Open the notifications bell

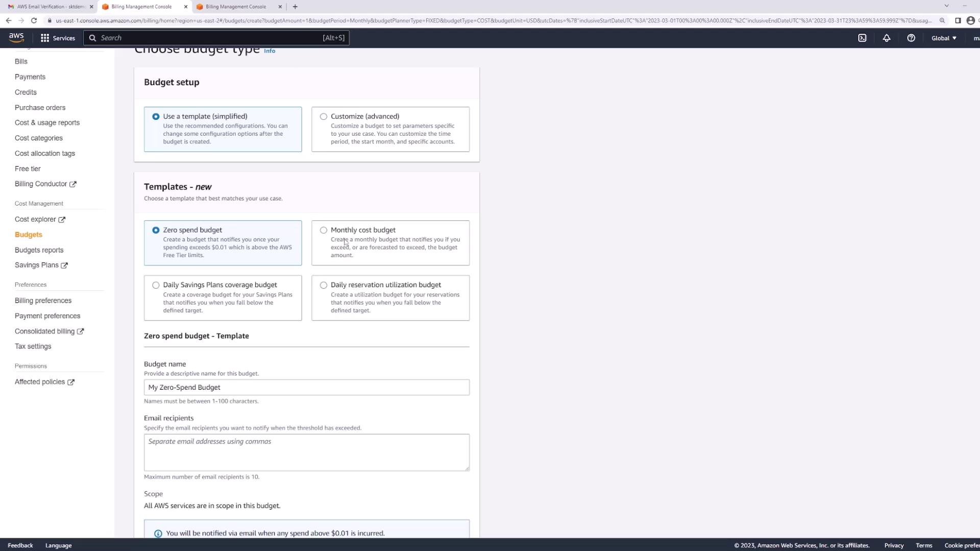click(x=887, y=38)
